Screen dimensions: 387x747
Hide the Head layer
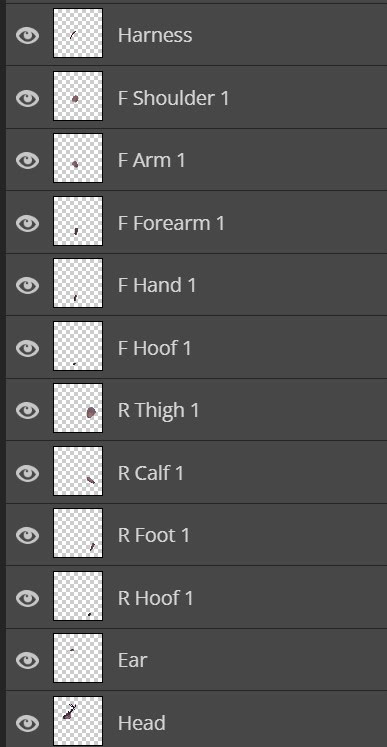coord(28,723)
